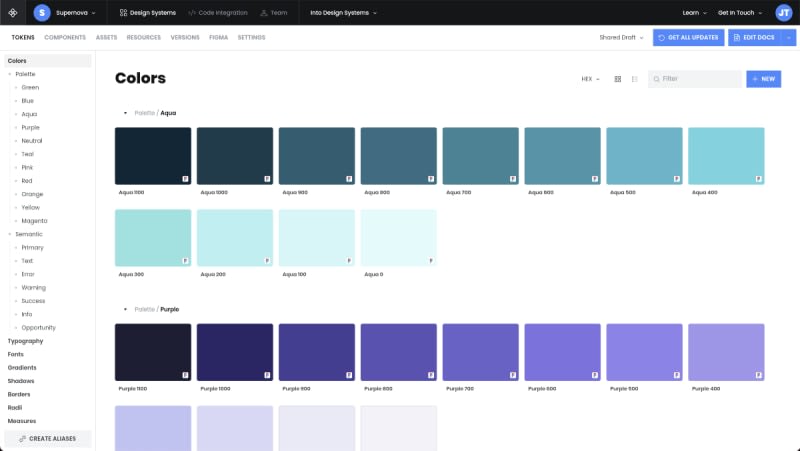The height and width of the screenshot is (451, 800).
Task: Click the blue S workspace icon
Action: [x=42, y=13]
